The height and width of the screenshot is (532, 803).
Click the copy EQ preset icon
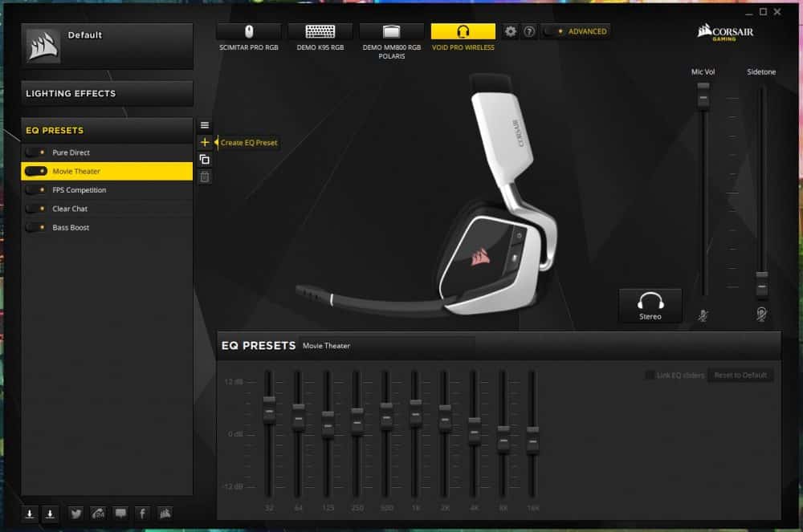point(204,160)
